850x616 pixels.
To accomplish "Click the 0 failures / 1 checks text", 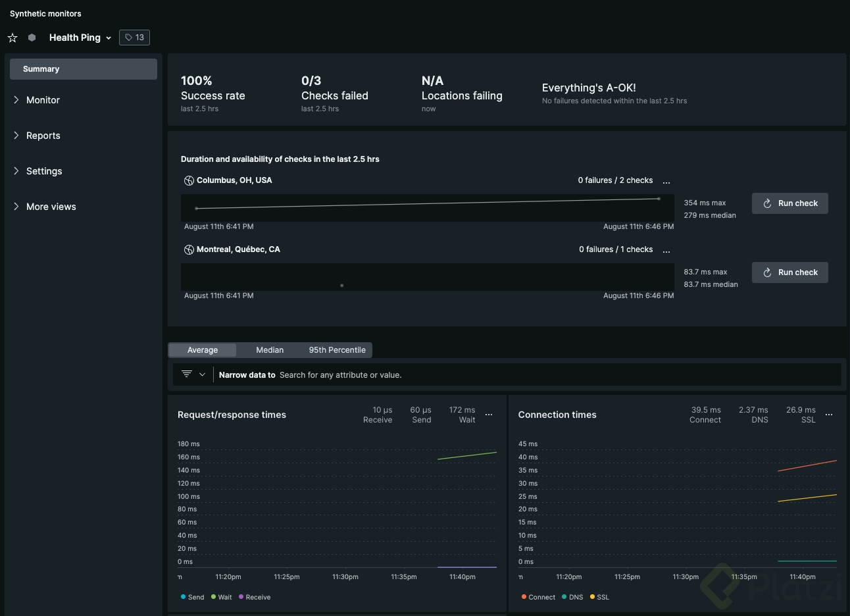I will click(616, 249).
